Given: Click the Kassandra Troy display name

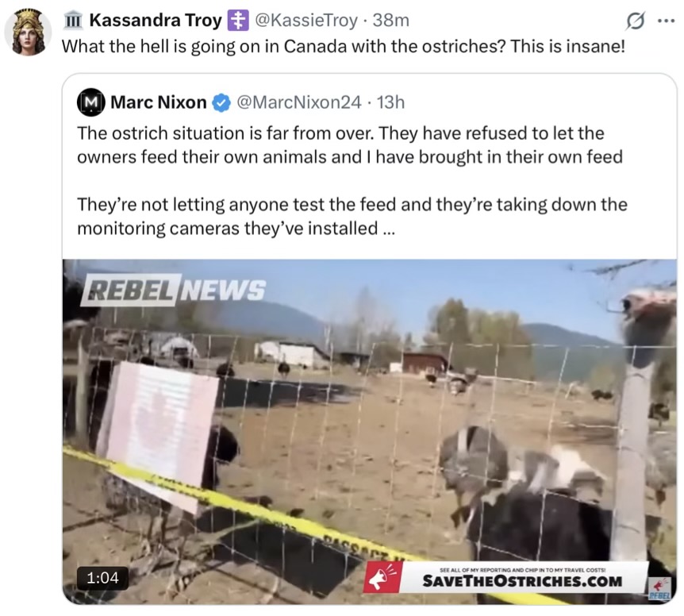Looking at the screenshot, I should tap(156, 20).
